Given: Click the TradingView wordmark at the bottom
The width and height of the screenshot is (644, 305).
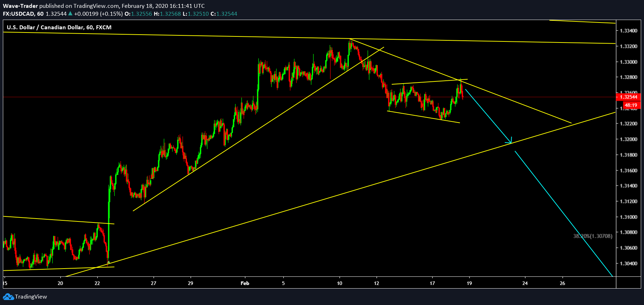Looking at the screenshot, I should coord(31,297).
